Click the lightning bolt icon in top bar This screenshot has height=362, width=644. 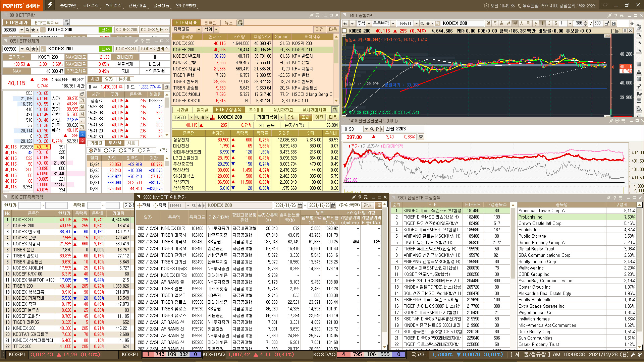point(50,5)
